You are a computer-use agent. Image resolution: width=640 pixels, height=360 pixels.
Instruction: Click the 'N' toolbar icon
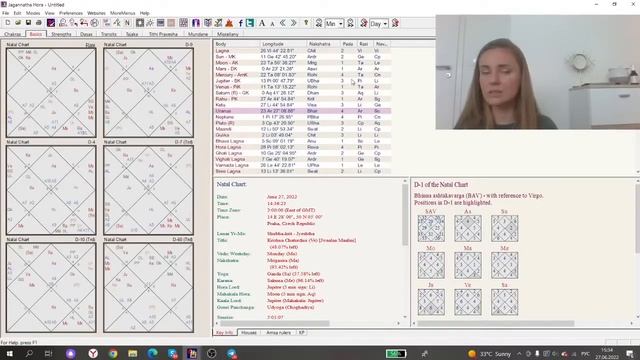(x=127, y=23)
